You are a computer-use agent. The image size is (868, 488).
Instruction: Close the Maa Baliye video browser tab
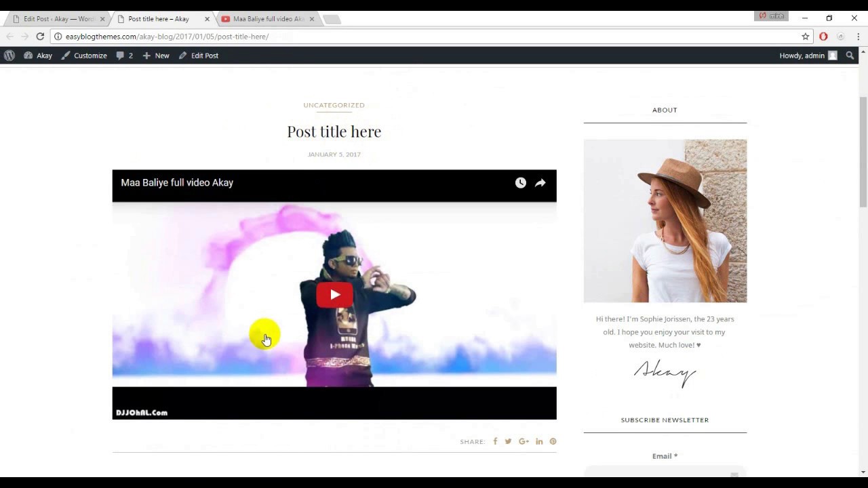[312, 19]
